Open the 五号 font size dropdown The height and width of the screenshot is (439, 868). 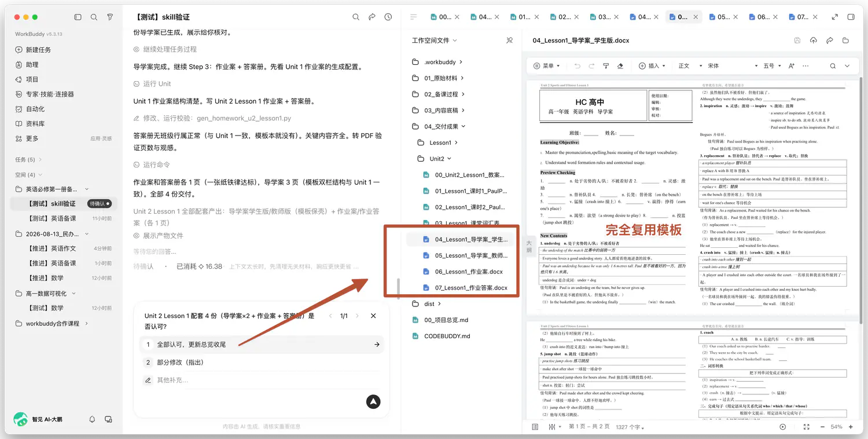(x=773, y=66)
